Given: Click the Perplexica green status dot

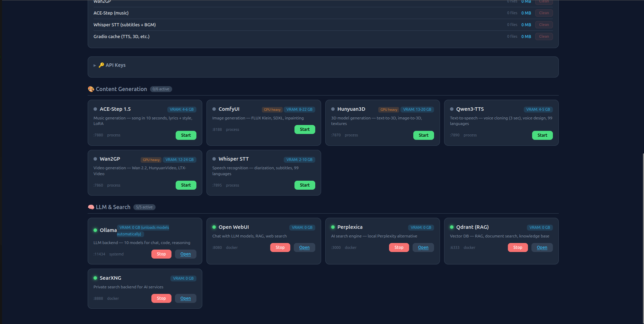Looking at the screenshot, I should (333, 227).
